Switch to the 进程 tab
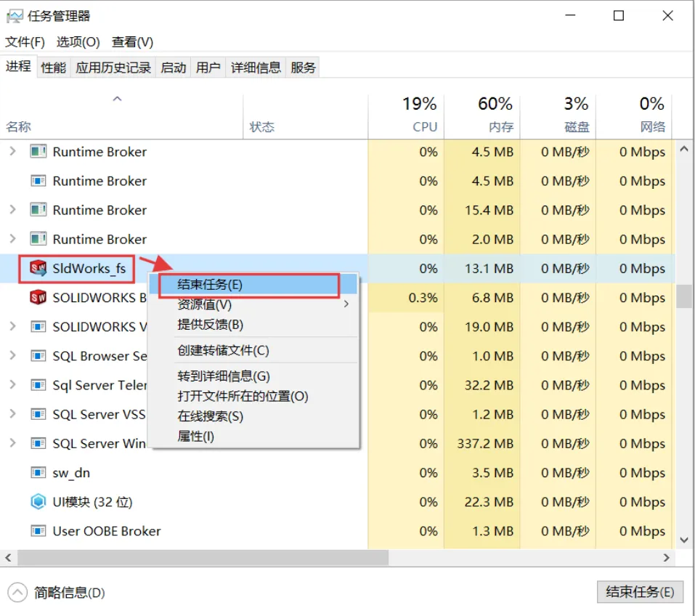Image resolution: width=695 pixels, height=616 pixels. tap(19, 67)
